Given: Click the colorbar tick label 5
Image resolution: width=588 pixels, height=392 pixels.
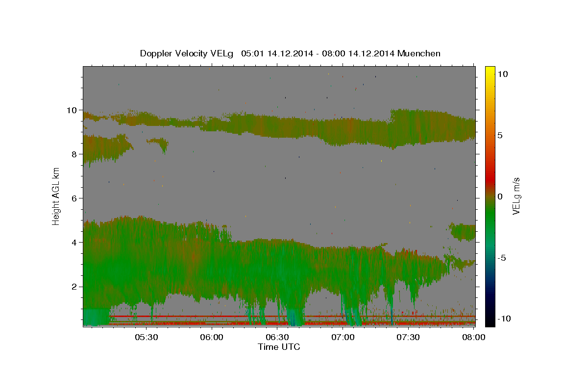Looking at the screenshot, I should (500, 135).
